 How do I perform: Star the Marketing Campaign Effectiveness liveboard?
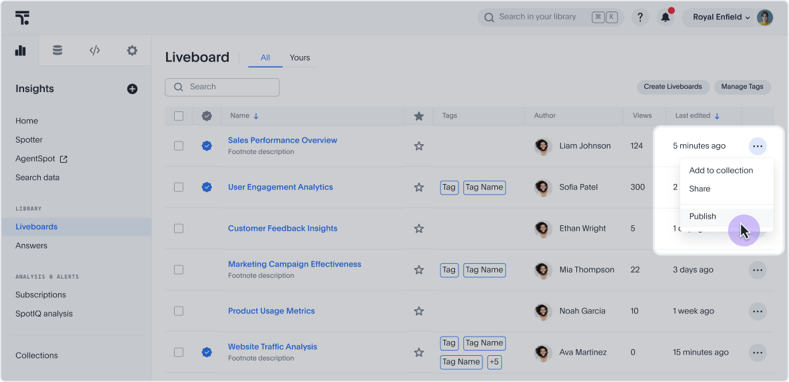[x=419, y=270]
